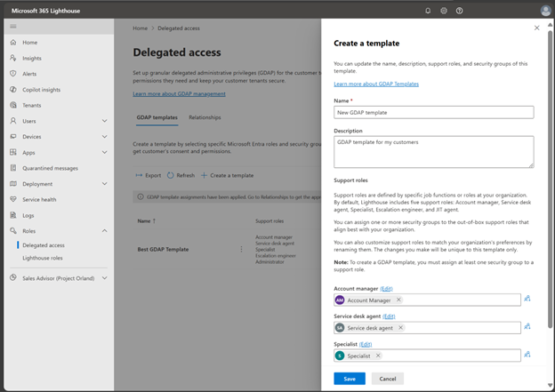Open help question mark icon
555x392 pixels.
(x=459, y=11)
